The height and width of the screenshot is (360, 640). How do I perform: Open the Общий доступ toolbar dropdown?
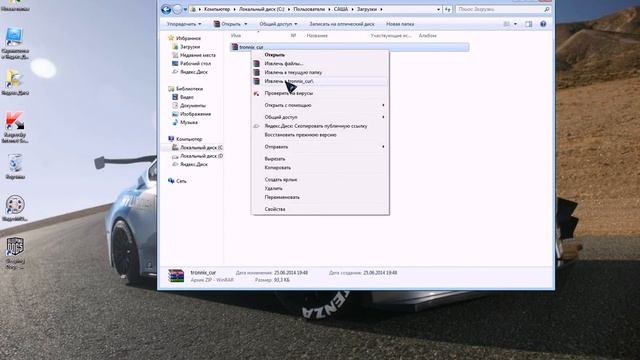pyautogui.click(x=278, y=24)
